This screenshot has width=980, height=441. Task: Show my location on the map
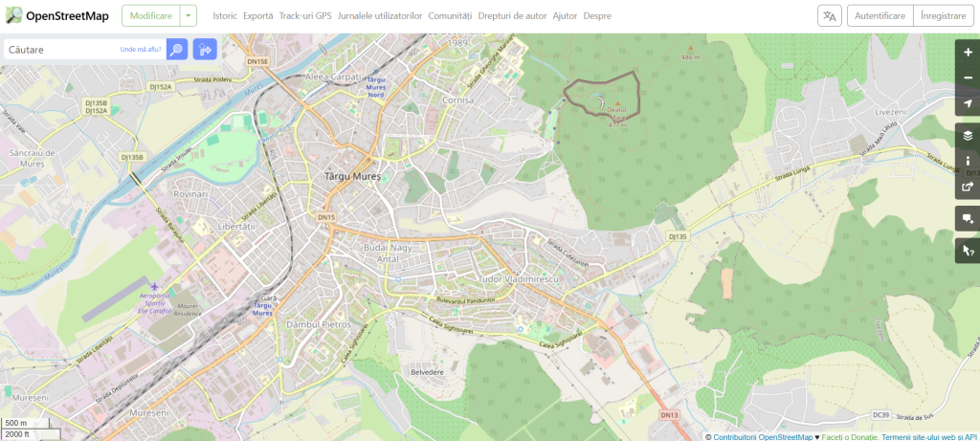pyautogui.click(x=968, y=103)
